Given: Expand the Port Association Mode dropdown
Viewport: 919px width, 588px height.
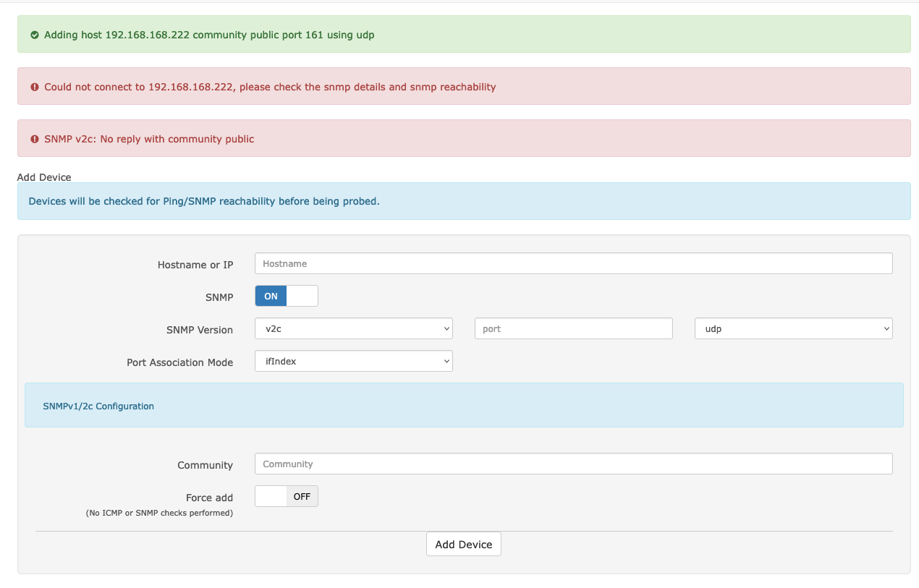Looking at the screenshot, I should pyautogui.click(x=353, y=360).
